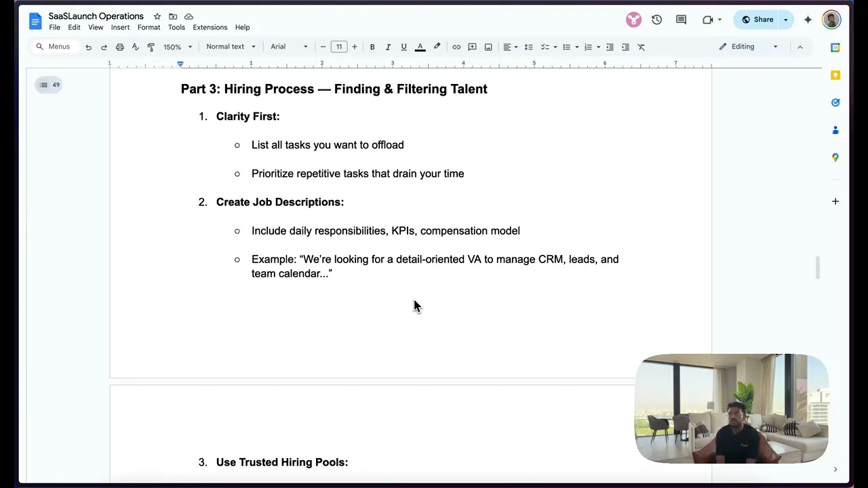The width and height of the screenshot is (868, 488).
Task: Open the comments panel icon
Action: (x=682, y=20)
